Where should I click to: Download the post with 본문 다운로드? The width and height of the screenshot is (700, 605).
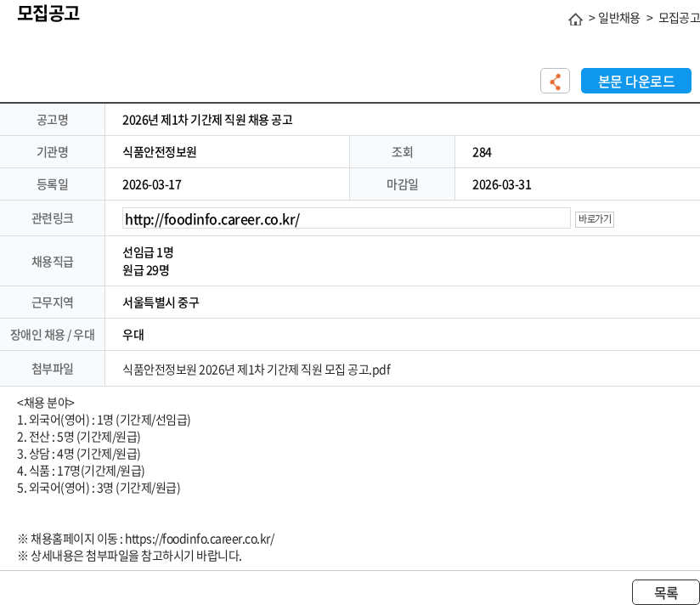coord(635,81)
